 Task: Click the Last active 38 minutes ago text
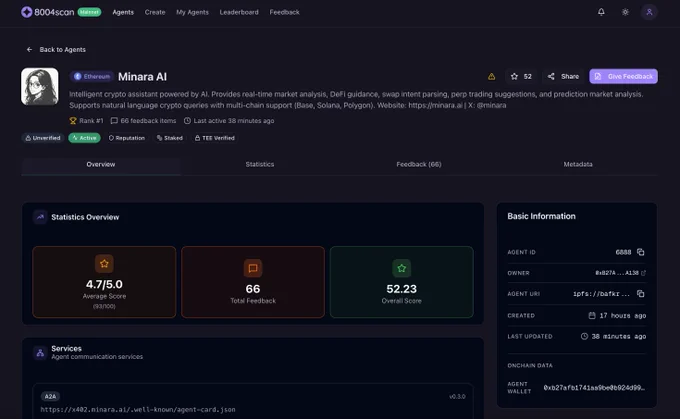pyautogui.click(x=234, y=121)
